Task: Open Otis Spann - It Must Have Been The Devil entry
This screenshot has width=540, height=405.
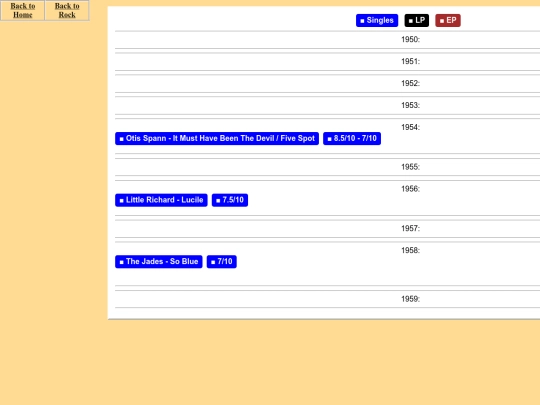Action: coord(217,138)
